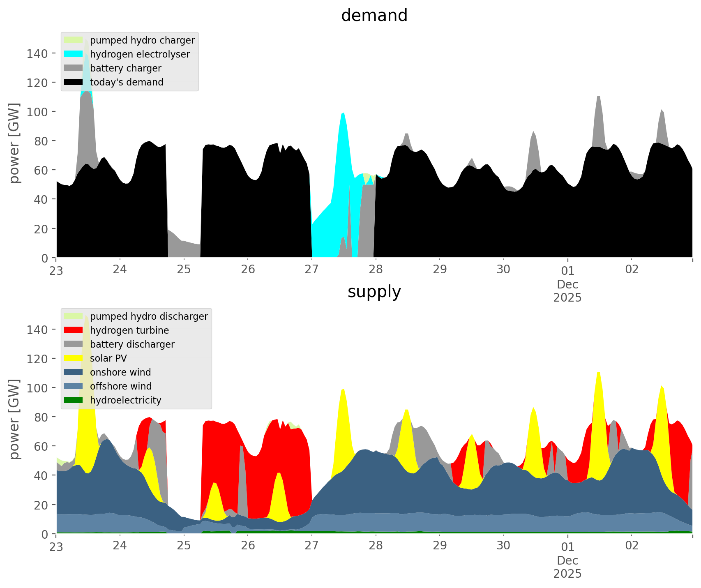Screen dimensions: 701x588
Task: Select the offshore wind legend label
Action: [121, 386]
